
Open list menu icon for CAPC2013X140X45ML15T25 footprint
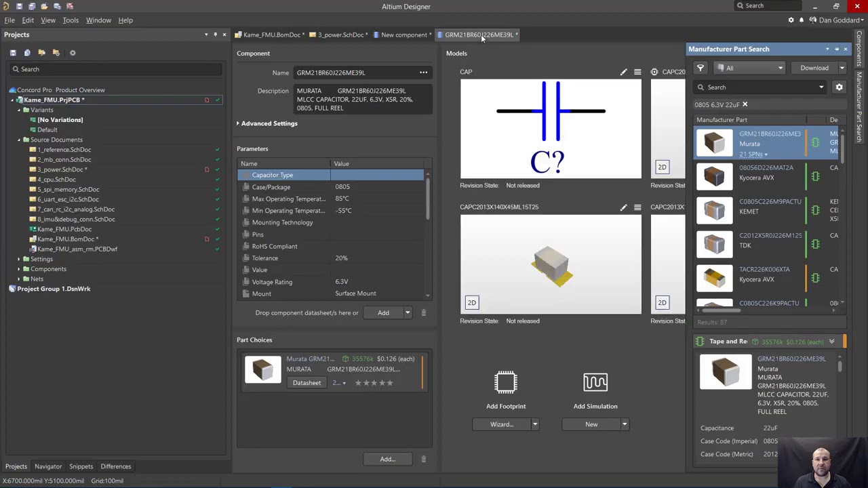[637, 207]
